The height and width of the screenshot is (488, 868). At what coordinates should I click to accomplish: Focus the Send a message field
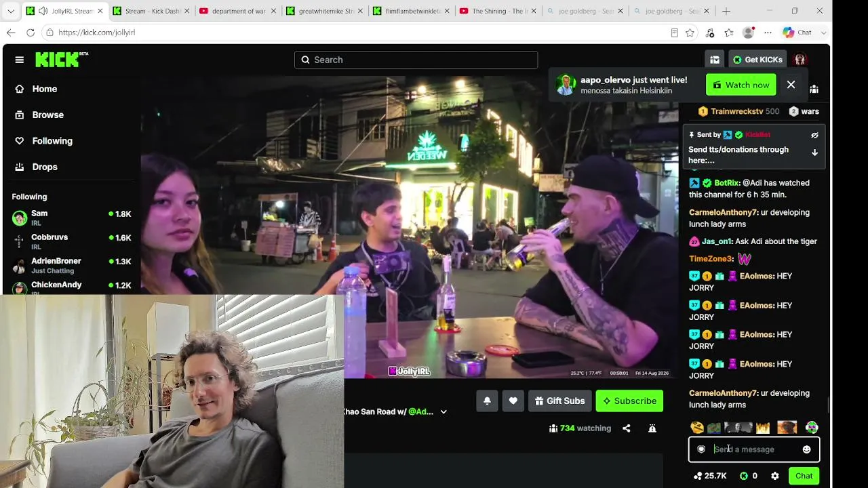(x=754, y=449)
